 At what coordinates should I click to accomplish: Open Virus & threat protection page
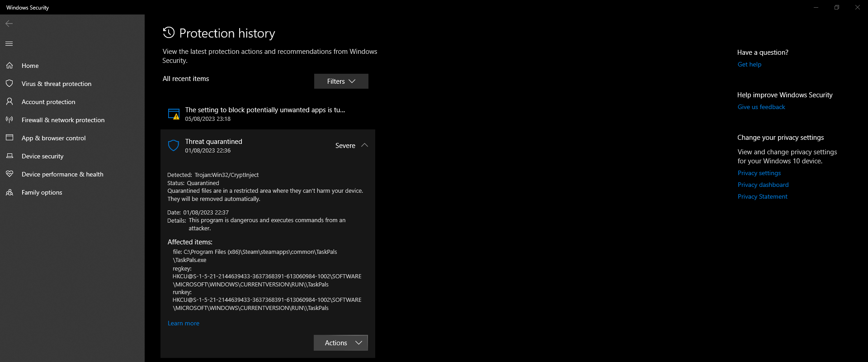pos(72,84)
